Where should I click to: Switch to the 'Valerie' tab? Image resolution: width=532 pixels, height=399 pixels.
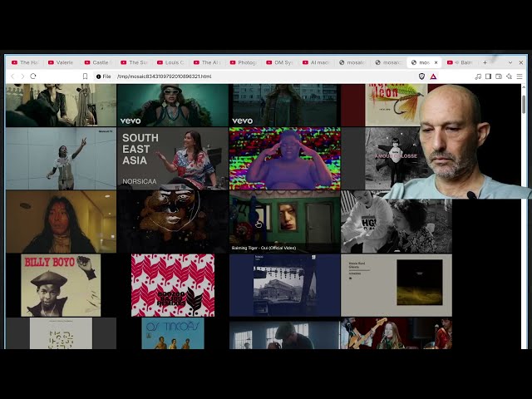(61, 62)
